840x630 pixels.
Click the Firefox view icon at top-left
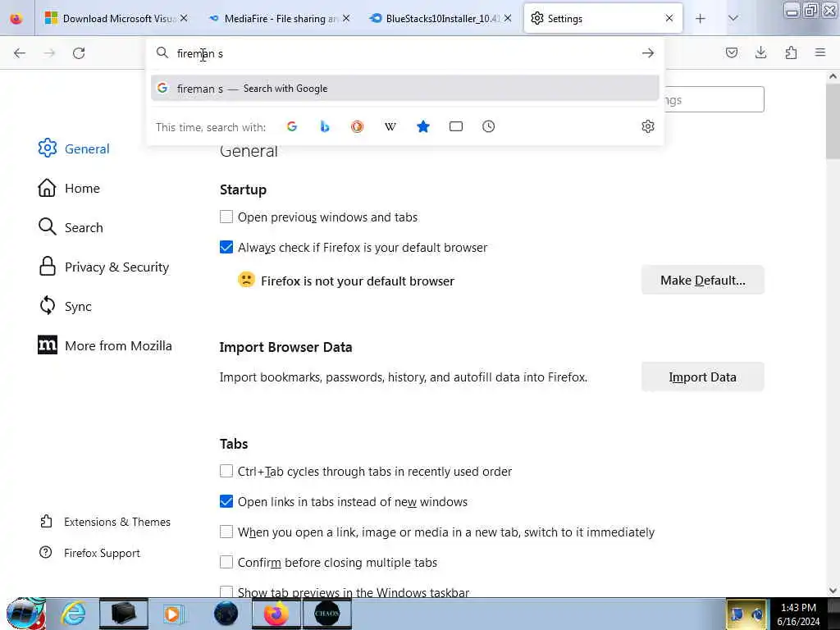click(16, 19)
